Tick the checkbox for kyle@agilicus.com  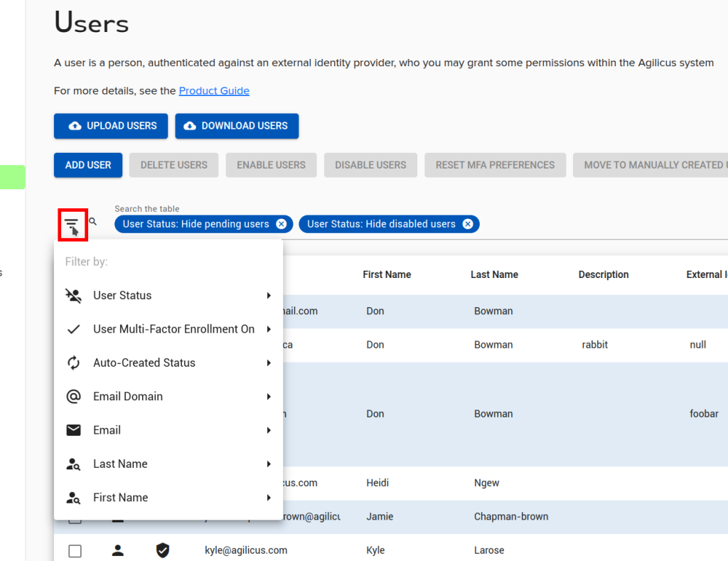(x=75, y=551)
